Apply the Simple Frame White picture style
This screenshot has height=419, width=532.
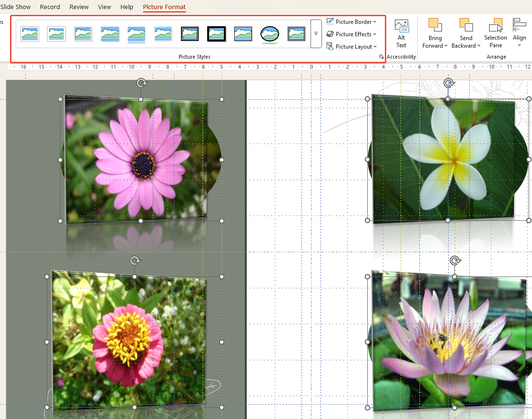(30, 33)
